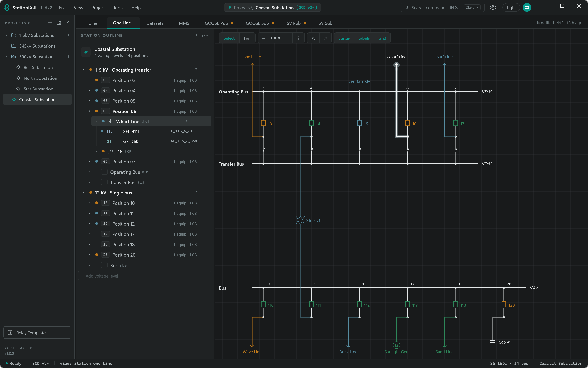Screen dimensions: 588x368
Task: Open Relay Templates panel
Action: click(37, 332)
